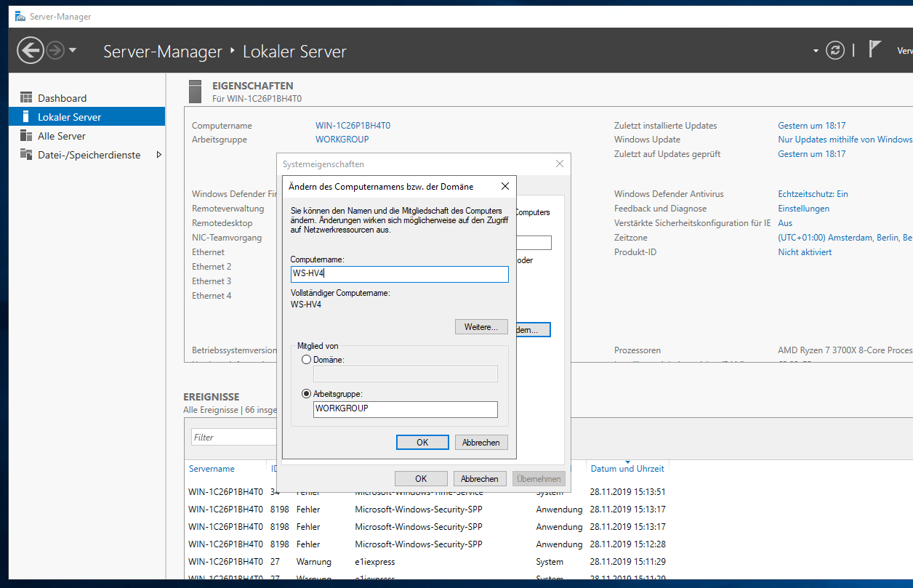Screen dimensions: 913x588
Task: Click the refresh icon in header
Action: 836,50
